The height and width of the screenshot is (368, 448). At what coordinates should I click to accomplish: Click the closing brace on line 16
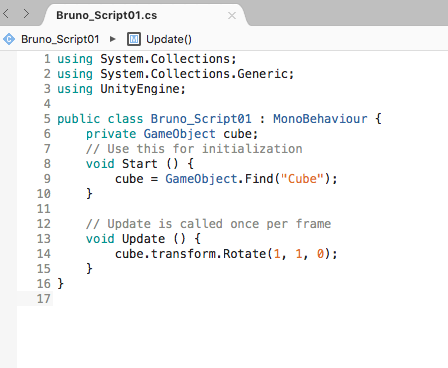click(x=61, y=284)
